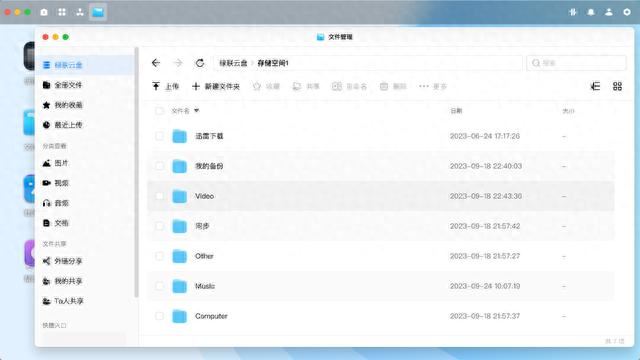The height and width of the screenshot is (360, 640).
Task: Click the 同步 folder icon
Action: coord(179,226)
